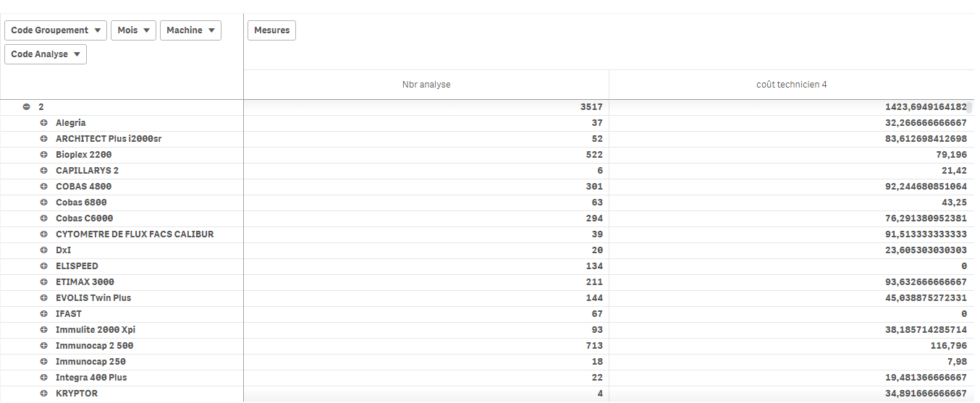Open the Code Analyse dimension dropdown
980x403 pixels.
click(46, 54)
